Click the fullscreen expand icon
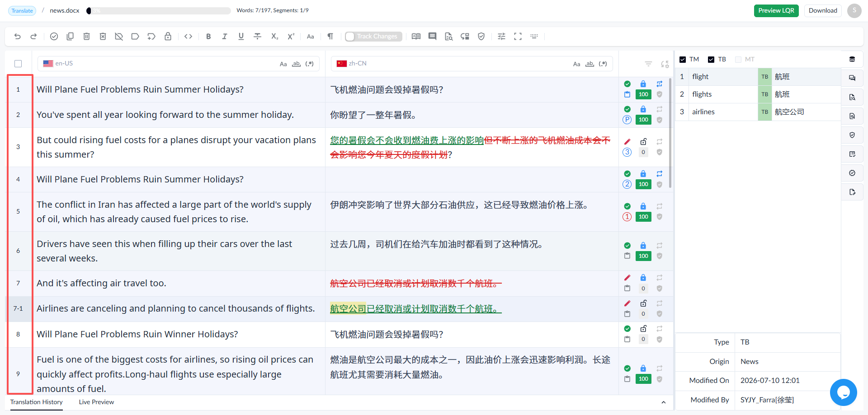 coord(518,37)
